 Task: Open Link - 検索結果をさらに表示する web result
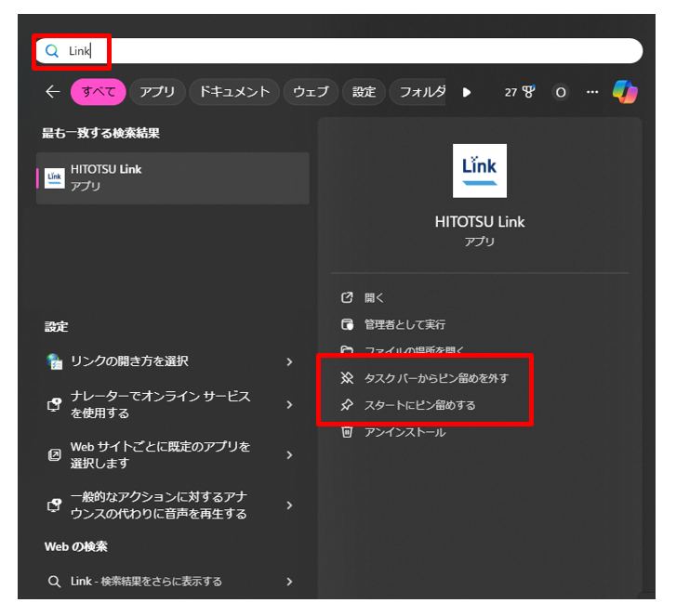[x=171, y=582]
